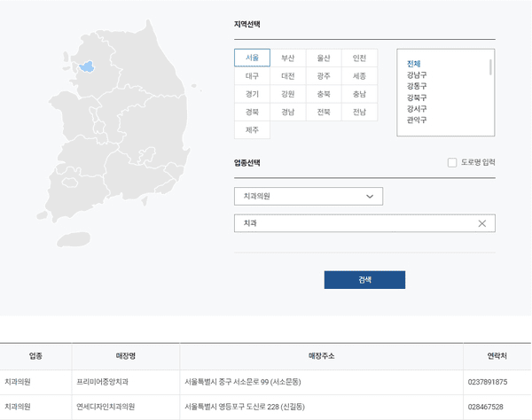Select the 경남 region button

pyautogui.click(x=288, y=112)
